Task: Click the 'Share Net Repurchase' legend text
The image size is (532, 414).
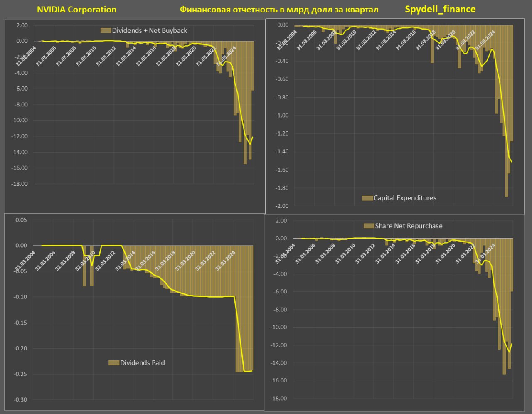Action: click(x=409, y=226)
